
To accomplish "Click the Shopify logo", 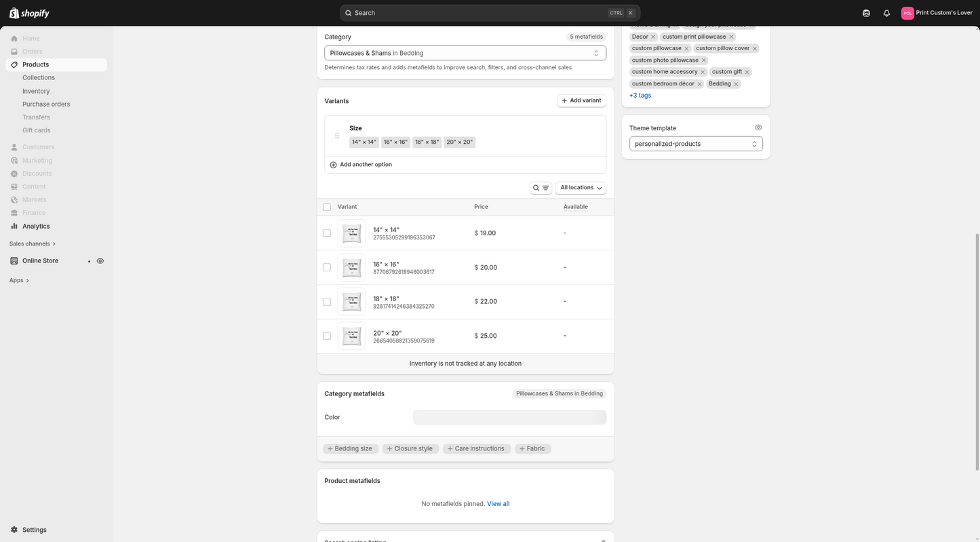I will [x=29, y=13].
